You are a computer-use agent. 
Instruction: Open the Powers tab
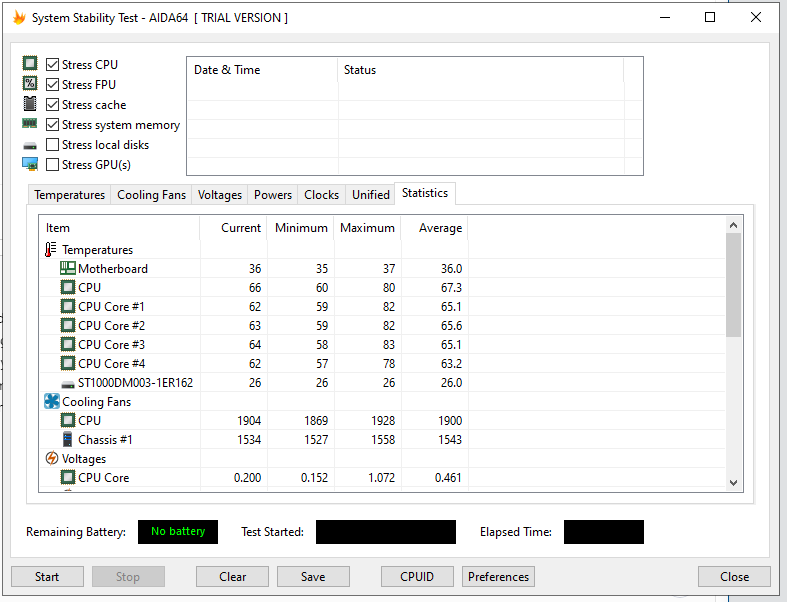(x=273, y=195)
